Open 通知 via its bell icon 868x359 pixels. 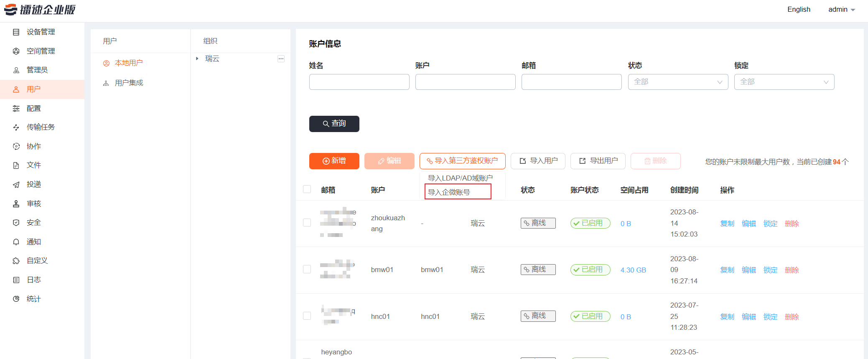click(16, 242)
